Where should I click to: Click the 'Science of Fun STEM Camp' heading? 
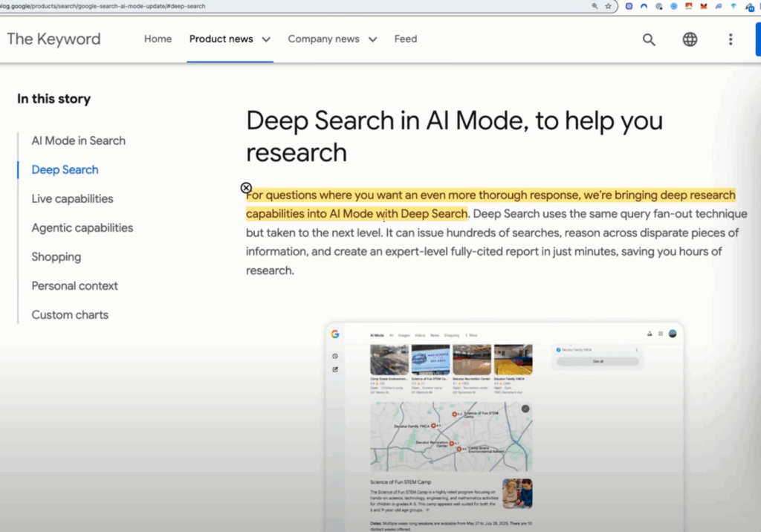click(x=401, y=482)
